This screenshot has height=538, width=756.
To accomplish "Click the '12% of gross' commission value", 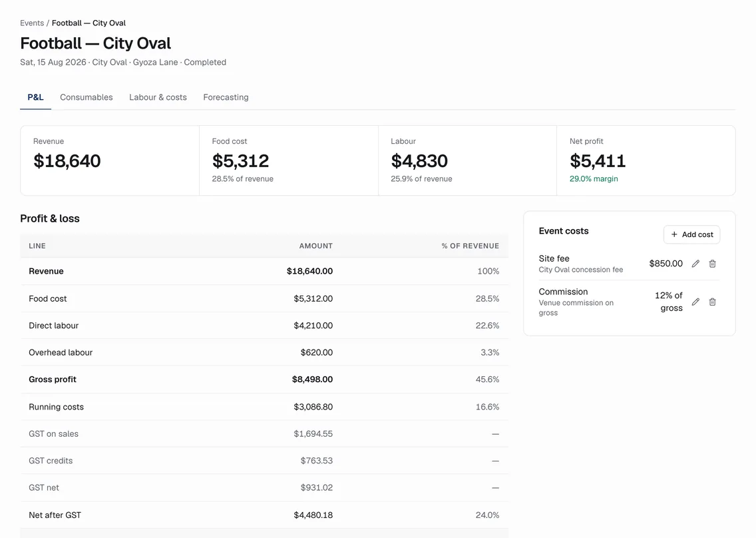I will click(x=669, y=302).
